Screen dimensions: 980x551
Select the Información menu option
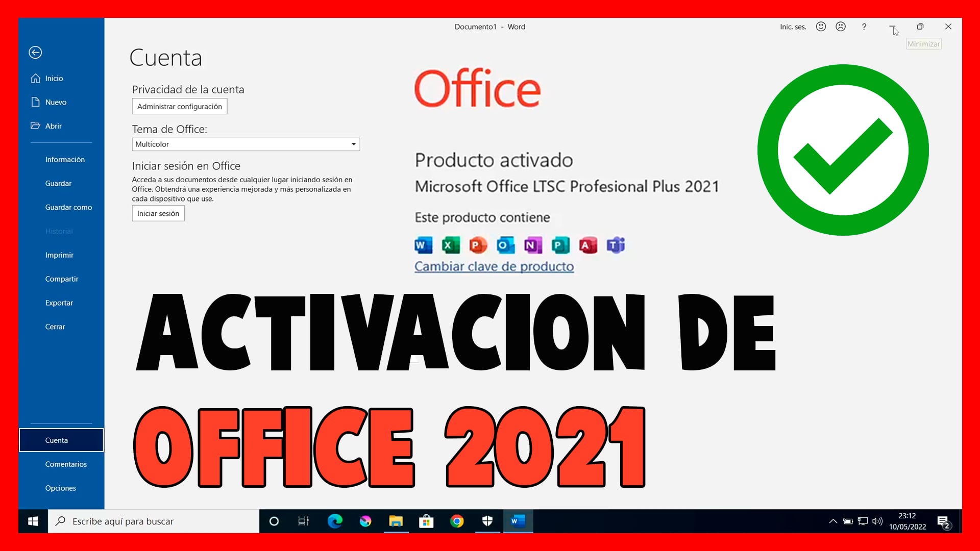65,159
